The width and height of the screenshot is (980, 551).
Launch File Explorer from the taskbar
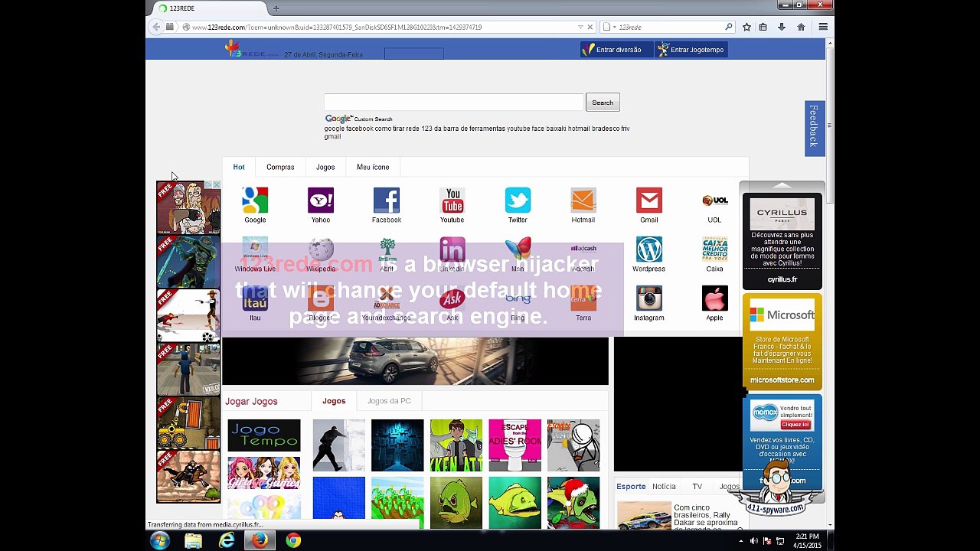[193, 541]
